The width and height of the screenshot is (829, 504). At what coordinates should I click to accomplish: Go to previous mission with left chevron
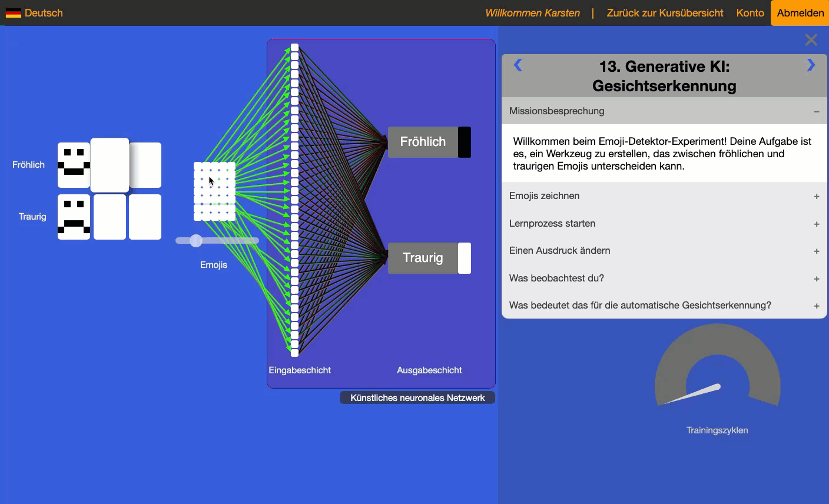518,65
